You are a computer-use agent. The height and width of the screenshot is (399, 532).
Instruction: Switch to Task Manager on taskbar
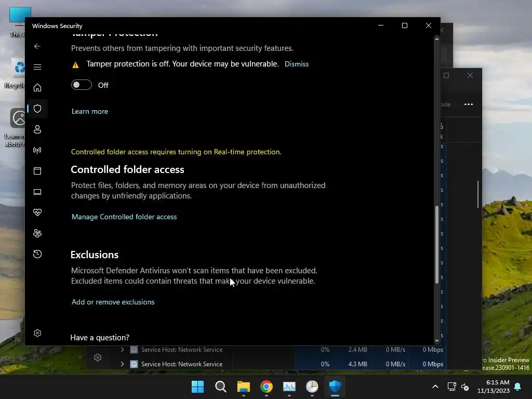pos(289,387)
